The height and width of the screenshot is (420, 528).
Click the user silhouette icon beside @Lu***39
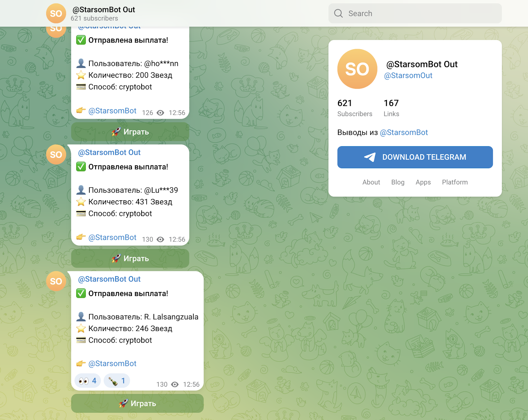[x=81, y=190]
